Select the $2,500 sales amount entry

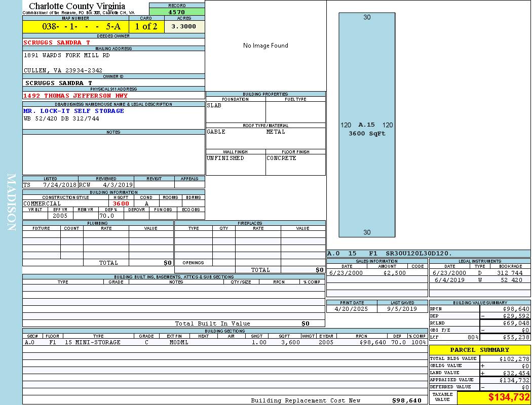[394, 273]
